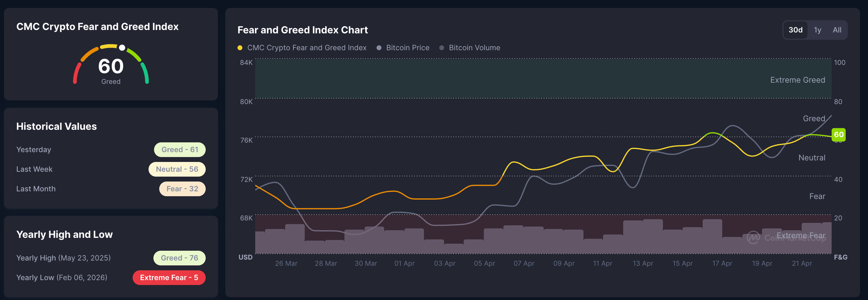Screen dimensions: 868x300
Task: Click the green 60 current value marker
Action: click(x=838, y=135)
